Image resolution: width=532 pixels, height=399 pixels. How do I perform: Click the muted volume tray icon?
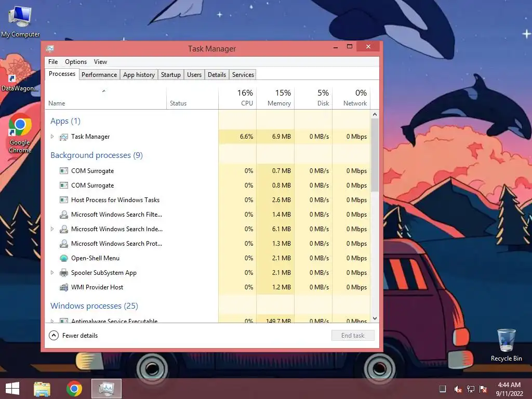(458, 389)
